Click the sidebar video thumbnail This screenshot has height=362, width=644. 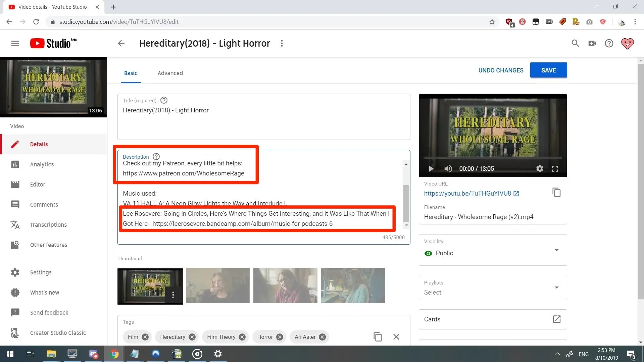click(53, 87)
